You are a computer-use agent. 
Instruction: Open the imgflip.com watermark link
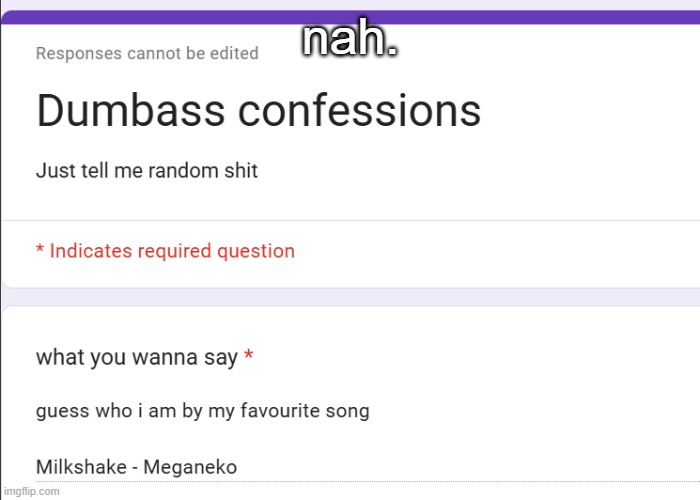pos(31,491)
